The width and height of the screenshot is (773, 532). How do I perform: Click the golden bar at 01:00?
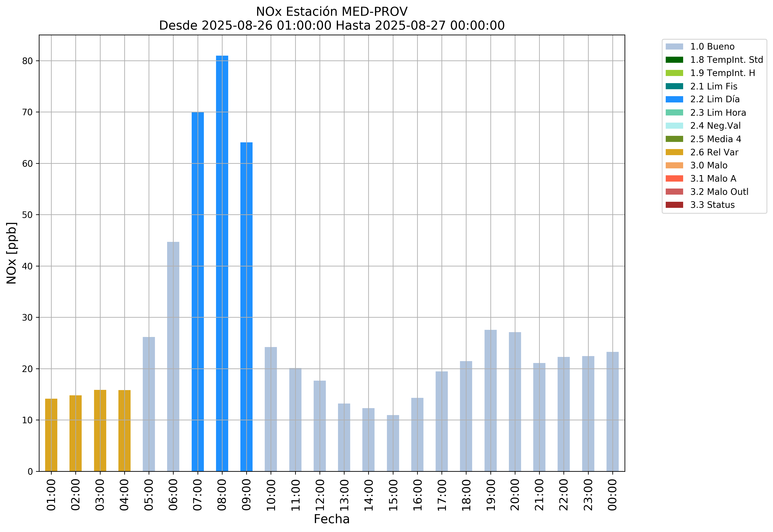tap(51, 435)
